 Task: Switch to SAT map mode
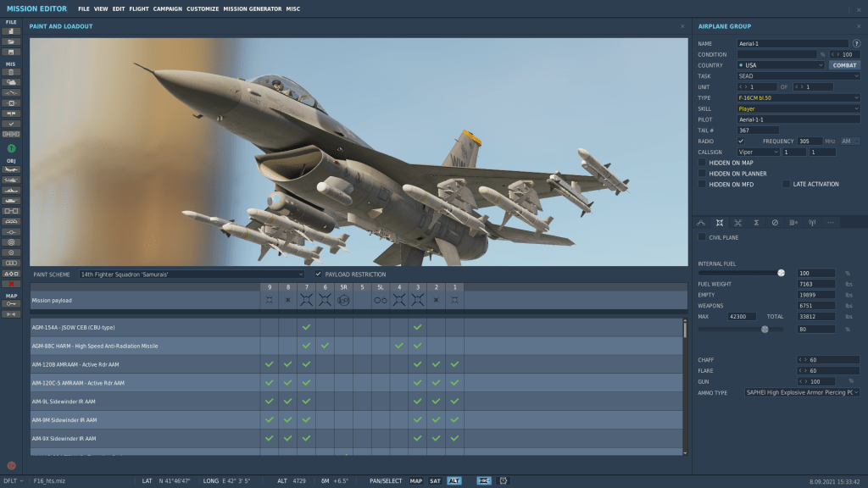point(435,481)
